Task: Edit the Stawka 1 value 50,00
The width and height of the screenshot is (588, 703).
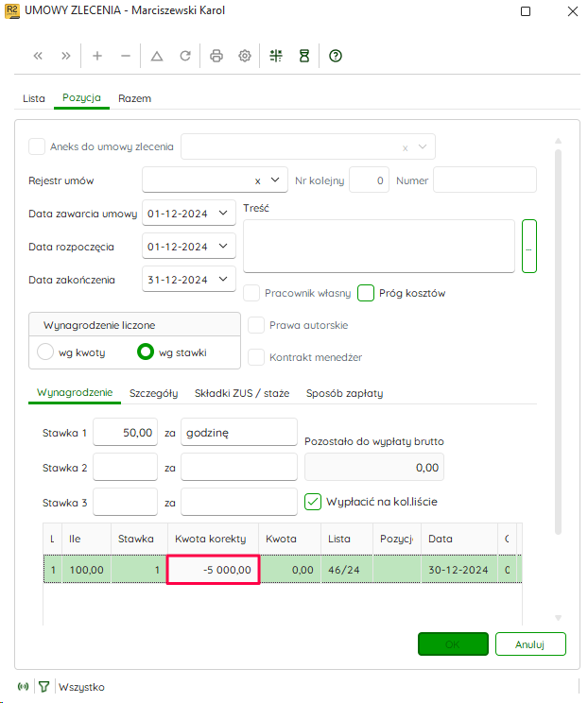Action: click(125, 432)
